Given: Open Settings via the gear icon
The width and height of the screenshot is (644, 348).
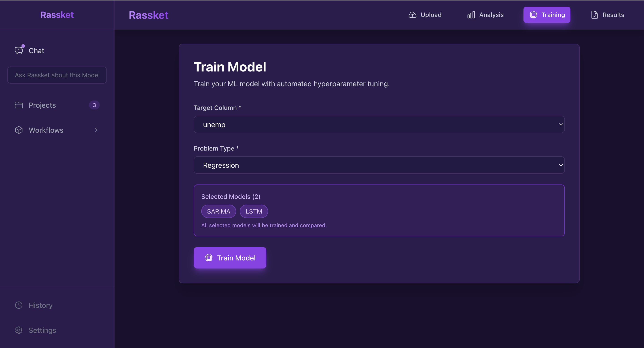Looking at the screenshot, I should [x=19, y=330].
